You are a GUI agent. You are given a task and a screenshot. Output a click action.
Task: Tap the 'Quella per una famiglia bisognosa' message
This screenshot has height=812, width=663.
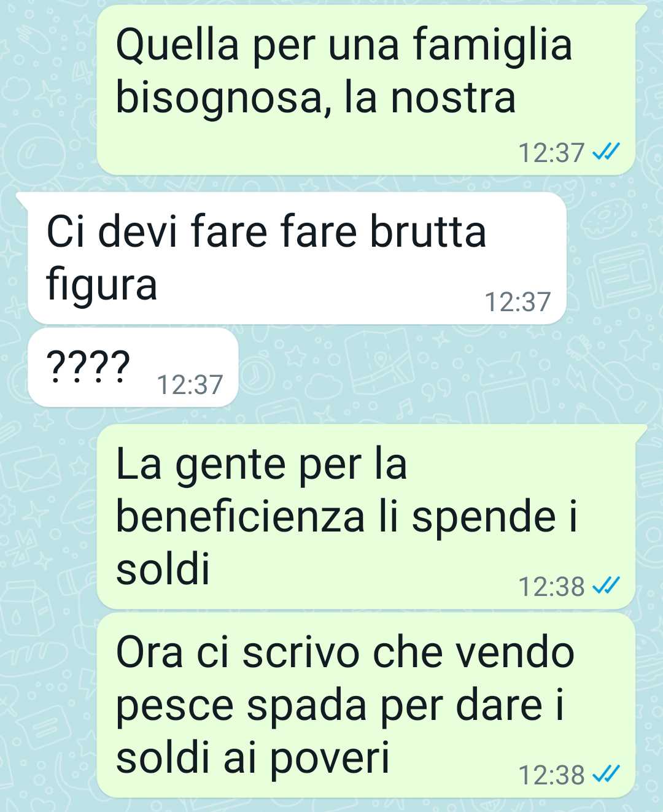coord(371,90)
